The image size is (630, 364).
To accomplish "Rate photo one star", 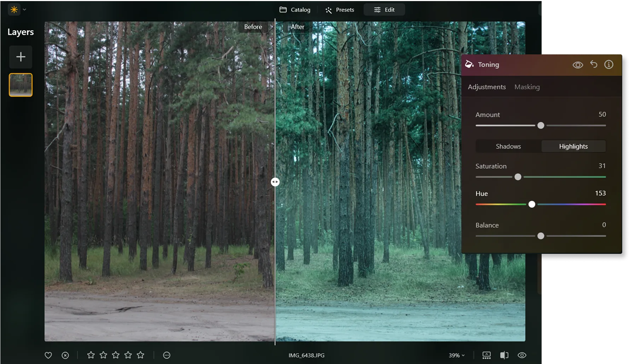I will pyautogui.click(x=91, y=355).
